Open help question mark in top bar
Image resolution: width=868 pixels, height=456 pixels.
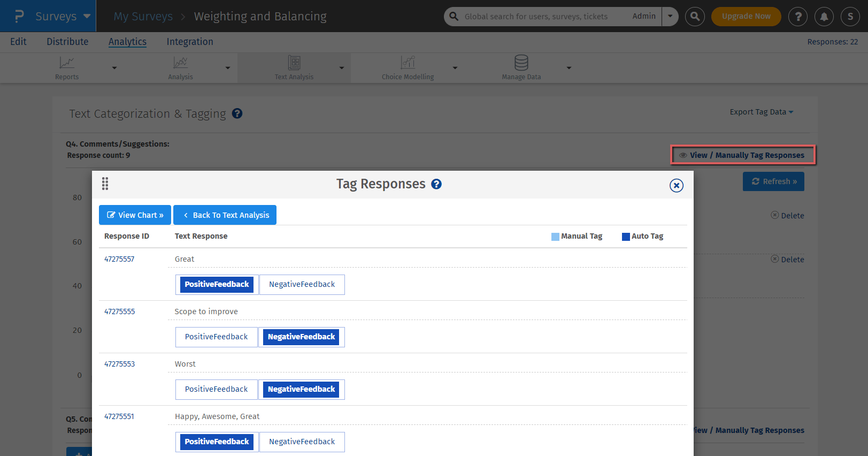coord(798,17)
